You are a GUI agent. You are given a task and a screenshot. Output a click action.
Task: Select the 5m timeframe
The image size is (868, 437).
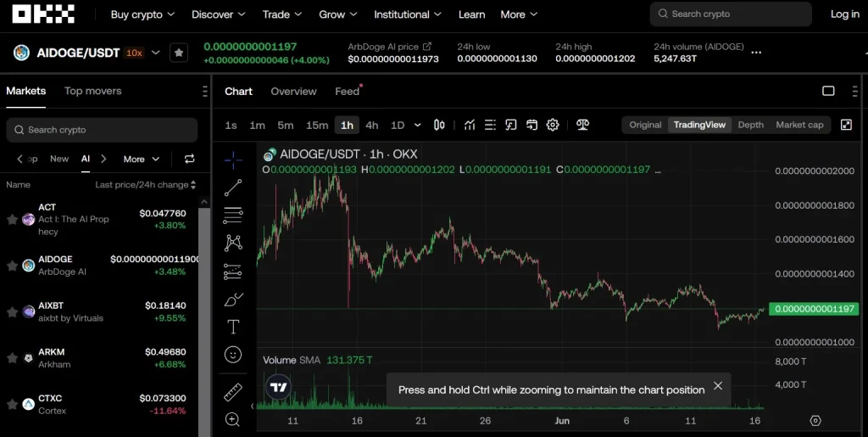pos(285,126)
